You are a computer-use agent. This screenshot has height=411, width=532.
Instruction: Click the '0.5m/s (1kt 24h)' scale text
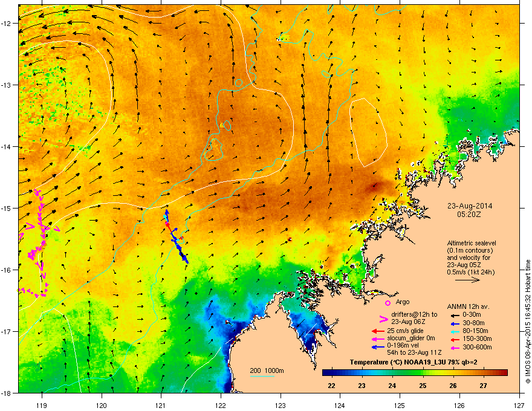470,273
